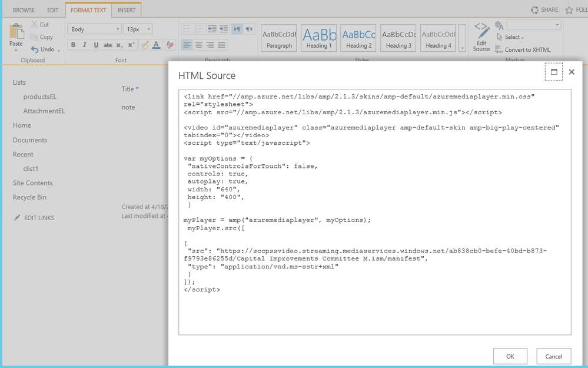Click the increase indent icon
588x368 pixels.
tap(224, 29)
